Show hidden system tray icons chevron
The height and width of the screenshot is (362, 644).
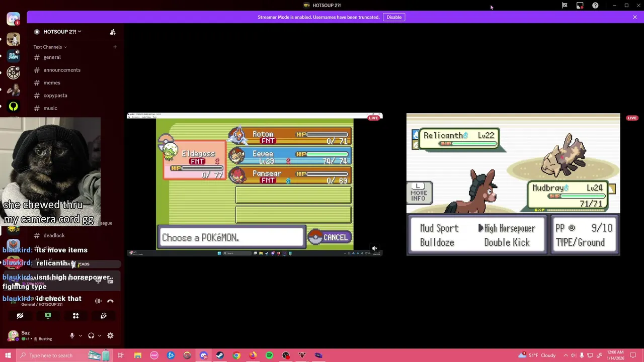coord(565,355)
